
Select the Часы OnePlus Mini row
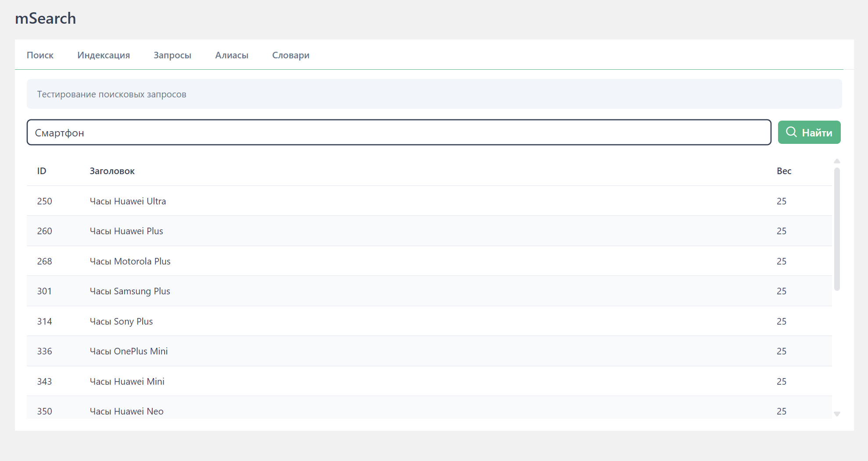129,351
